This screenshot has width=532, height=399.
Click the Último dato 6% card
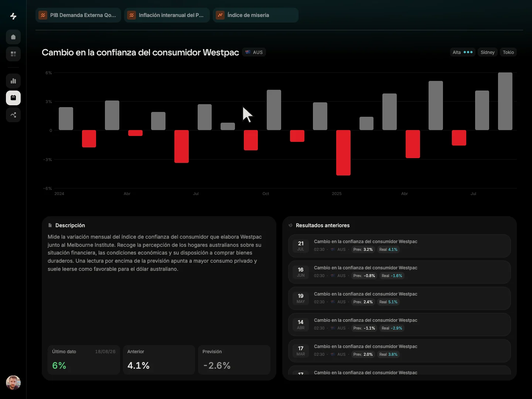click(x=84, y=360)
